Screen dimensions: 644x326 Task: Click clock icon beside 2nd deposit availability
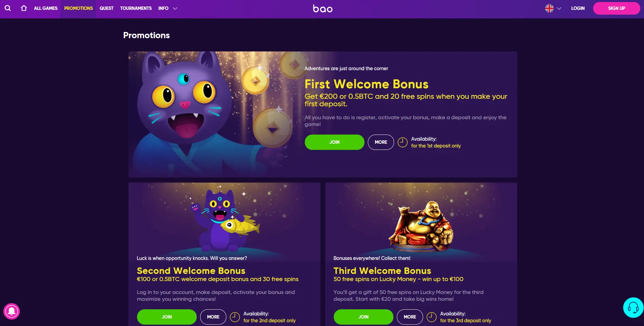coord(235,317)
